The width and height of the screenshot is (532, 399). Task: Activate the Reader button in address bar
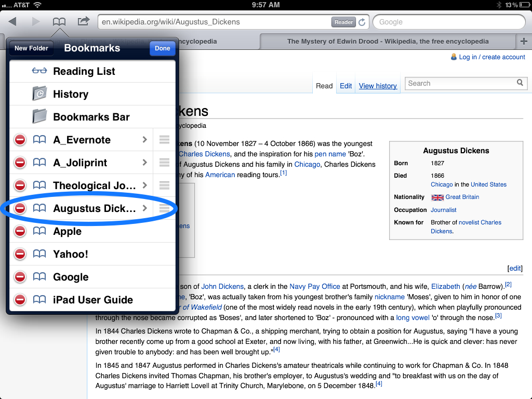[343, 22]
